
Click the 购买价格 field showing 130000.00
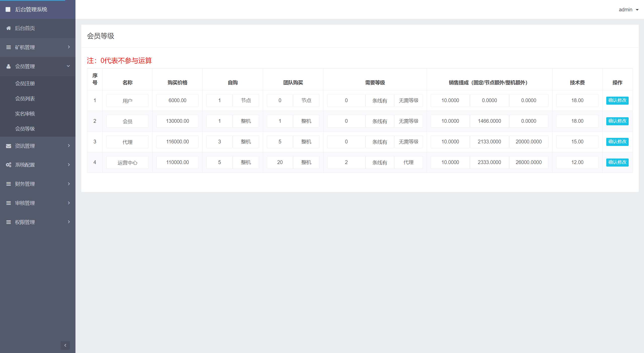[177, 121]
